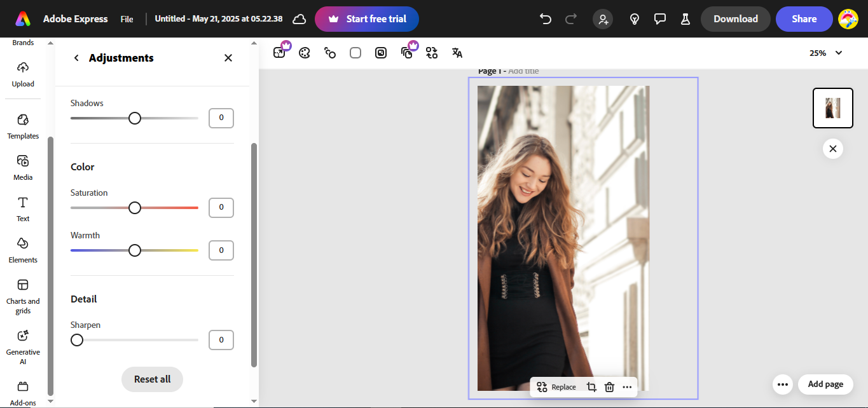This screenshot has width=868, height=408.
Task: Click the Crop tool in floating toolbar
Action: (x=591, y=386)
